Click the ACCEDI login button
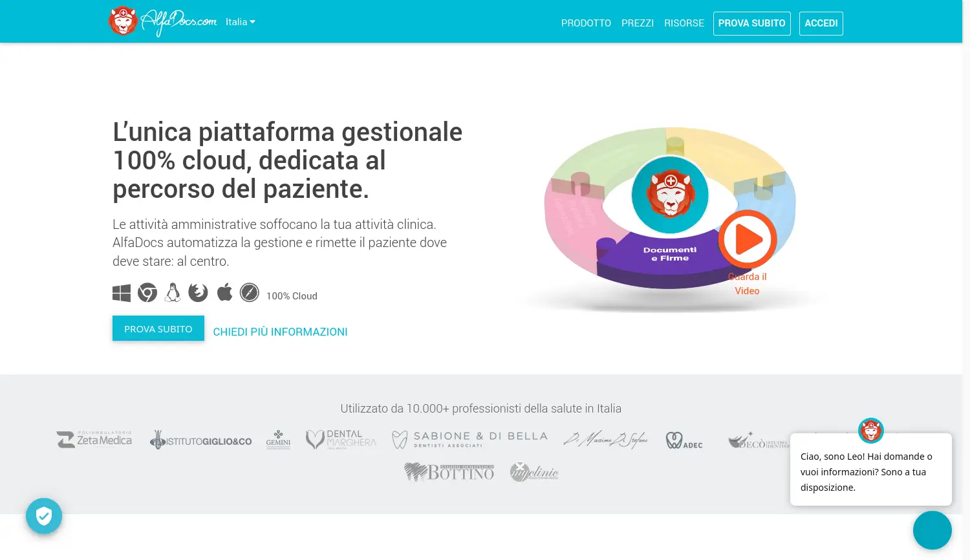 (x=821, y=23)
